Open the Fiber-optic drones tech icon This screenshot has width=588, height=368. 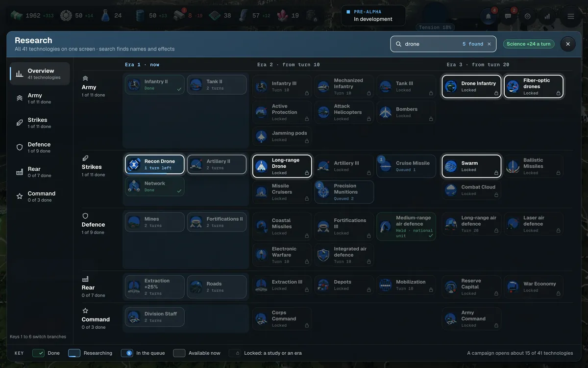click(x=513, y=86)
